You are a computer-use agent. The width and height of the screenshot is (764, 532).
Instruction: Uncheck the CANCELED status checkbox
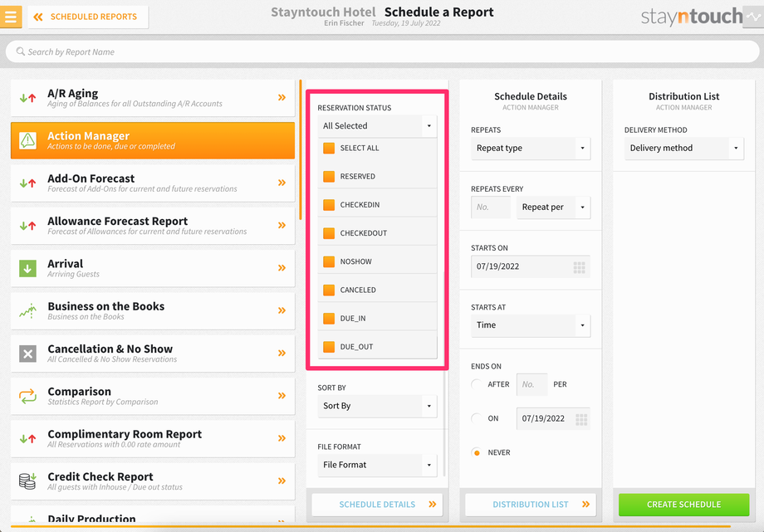(329, 290)
